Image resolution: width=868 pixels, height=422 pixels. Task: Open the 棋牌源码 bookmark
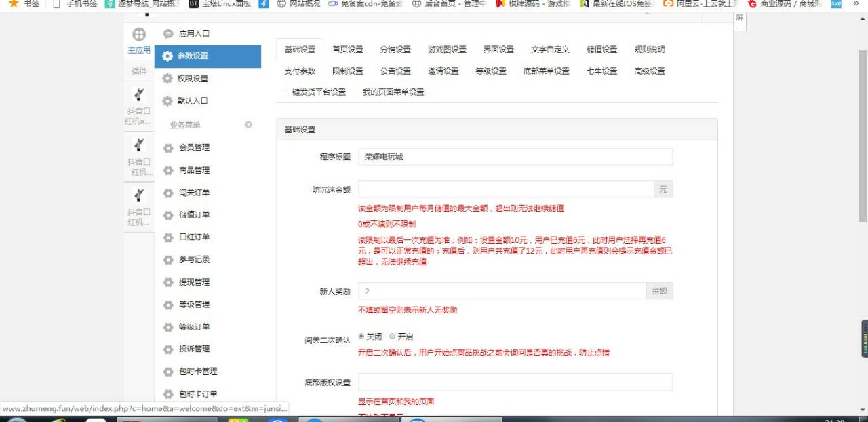533,3
